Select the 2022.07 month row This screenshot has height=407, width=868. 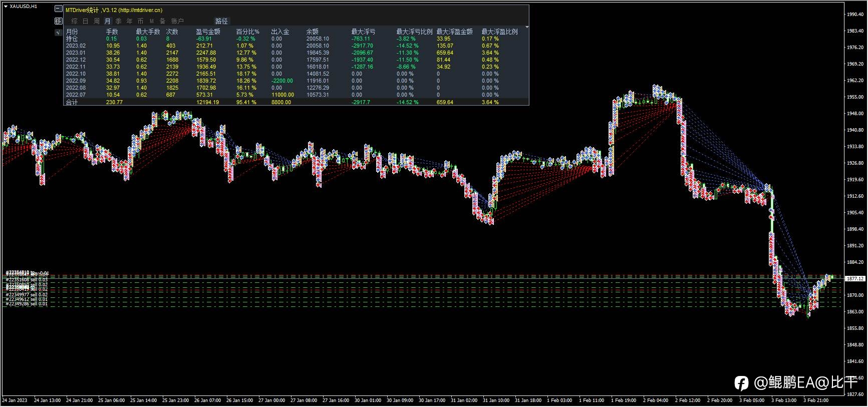click(296, 95)
